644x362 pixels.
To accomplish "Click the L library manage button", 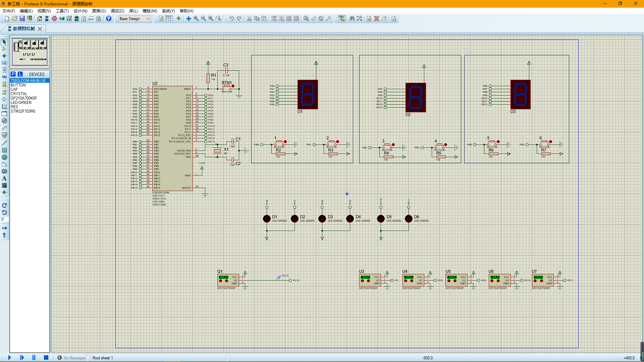I will point(20,74).
